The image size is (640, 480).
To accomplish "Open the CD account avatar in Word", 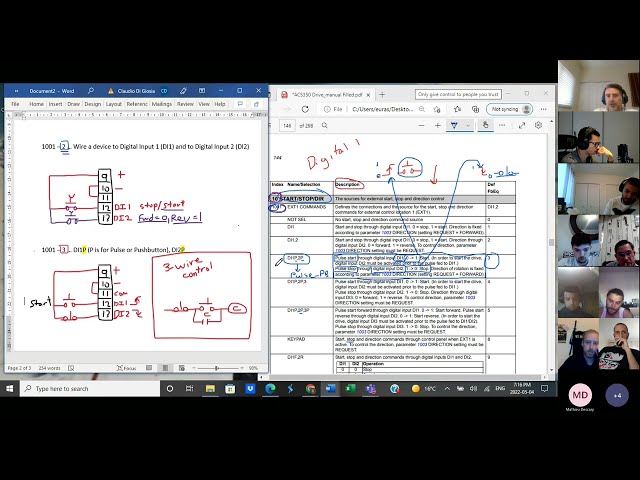I will [164, 91].
